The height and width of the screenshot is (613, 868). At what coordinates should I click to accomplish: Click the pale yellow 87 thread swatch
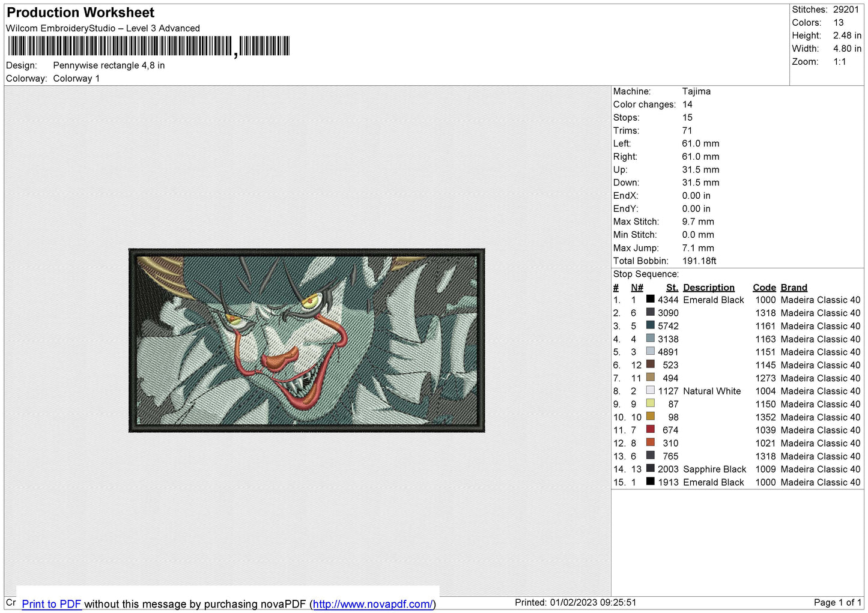651,403
